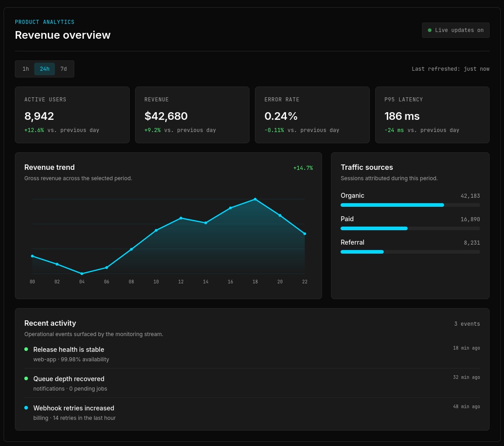Click the web-app 99.98% availability text

tap(71, 360)
